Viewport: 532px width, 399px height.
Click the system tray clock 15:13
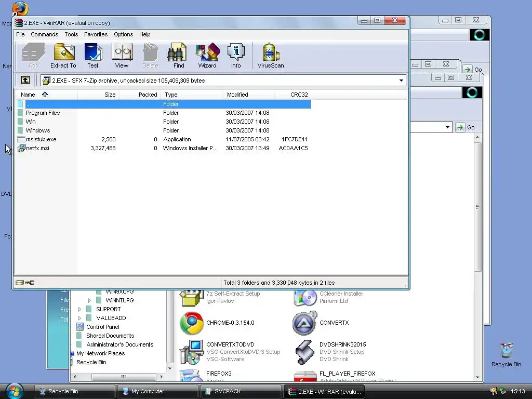point(518,391)
